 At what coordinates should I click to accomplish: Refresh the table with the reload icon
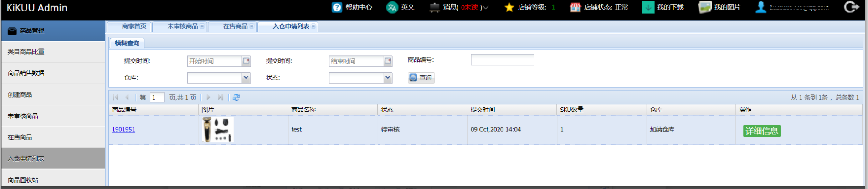click(x=236, y=97)
